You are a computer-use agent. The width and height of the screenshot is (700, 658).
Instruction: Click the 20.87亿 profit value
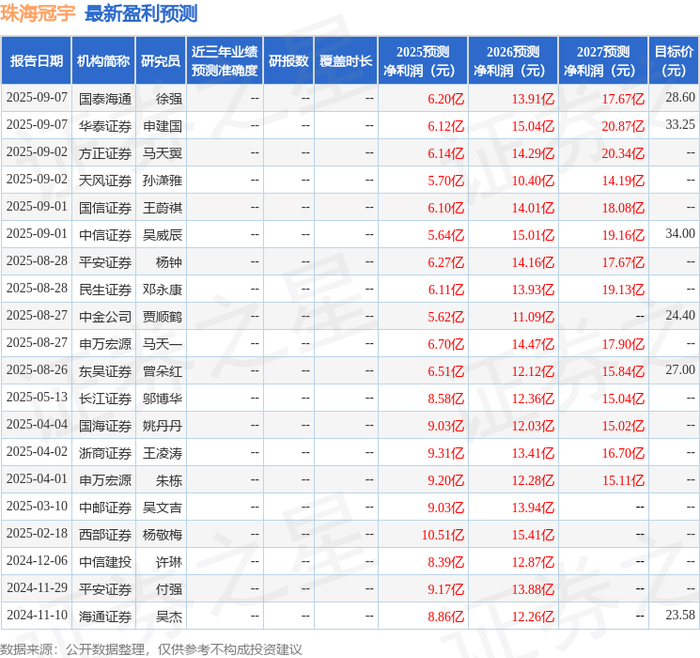[623, 126]
